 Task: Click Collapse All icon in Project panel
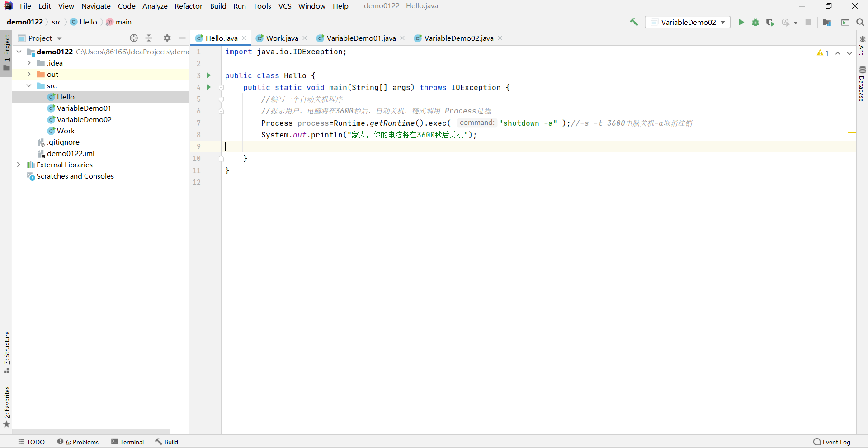click(x=149, y=38)
